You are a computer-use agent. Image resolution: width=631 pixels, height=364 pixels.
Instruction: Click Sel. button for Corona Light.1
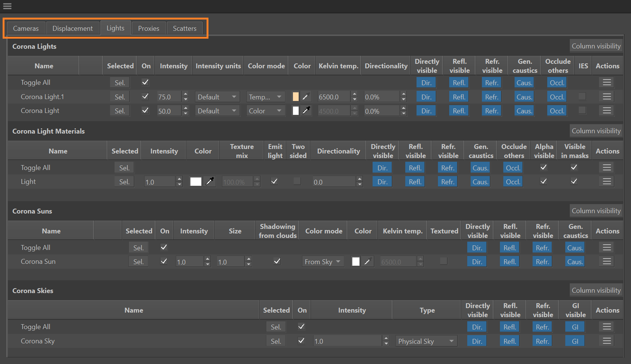(x=120, y=97)
